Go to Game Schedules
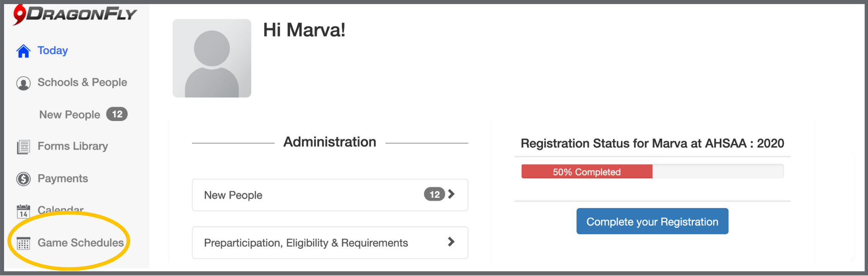The width and height of the screenshot is (868, 276). [x=80, y=243]
